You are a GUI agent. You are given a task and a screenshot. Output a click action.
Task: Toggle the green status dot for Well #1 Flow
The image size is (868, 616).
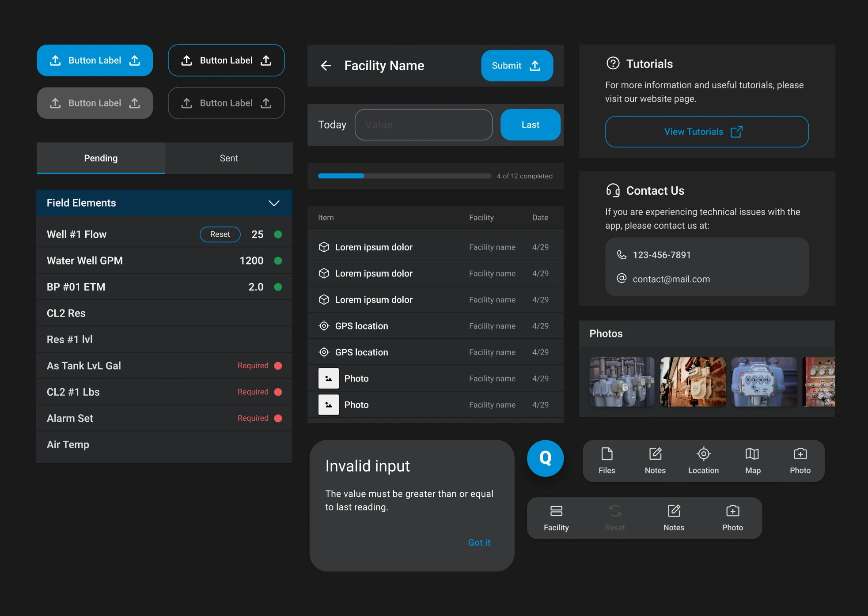278,234
